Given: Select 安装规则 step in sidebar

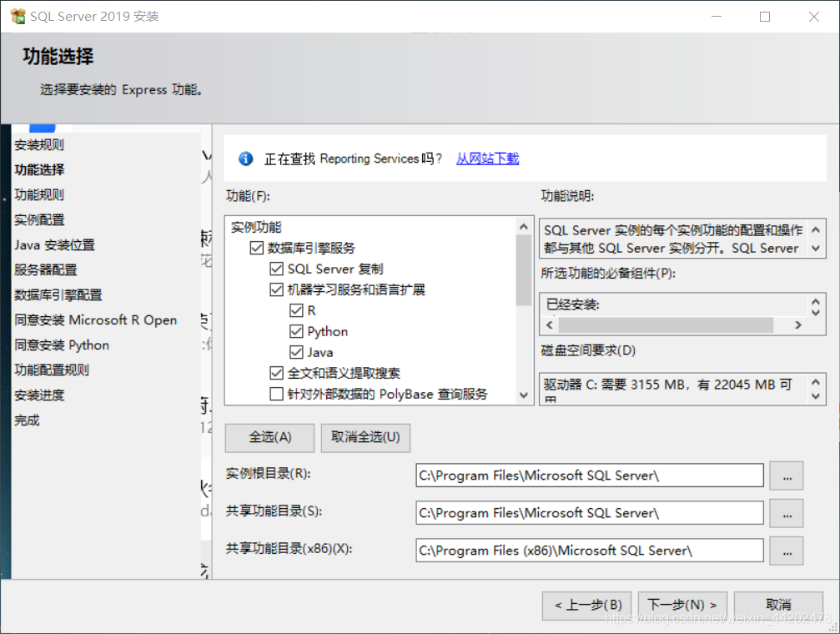Looking at the screenshot, I should [39, 144].
